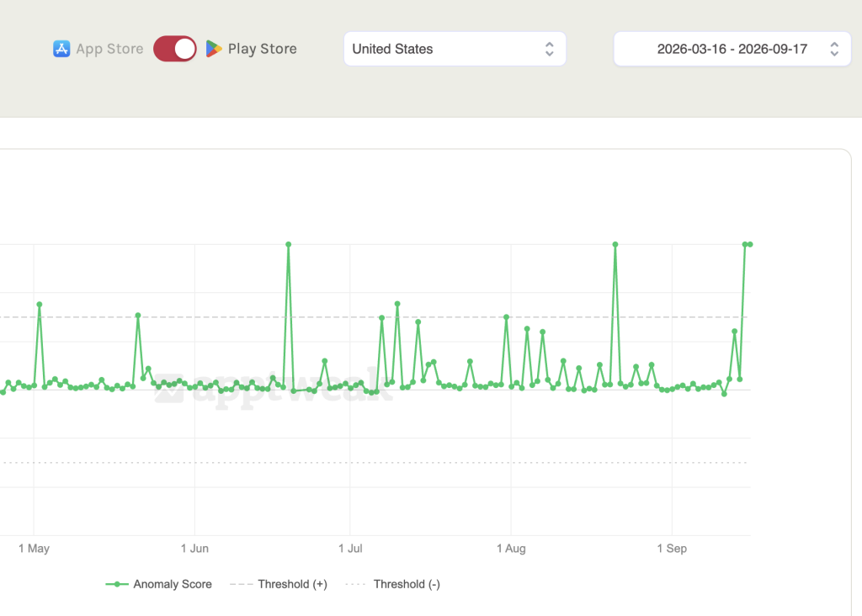Viewport: 862px width, 616px height.
Task: Select the Play Store label
Action: tap(263, 49)
